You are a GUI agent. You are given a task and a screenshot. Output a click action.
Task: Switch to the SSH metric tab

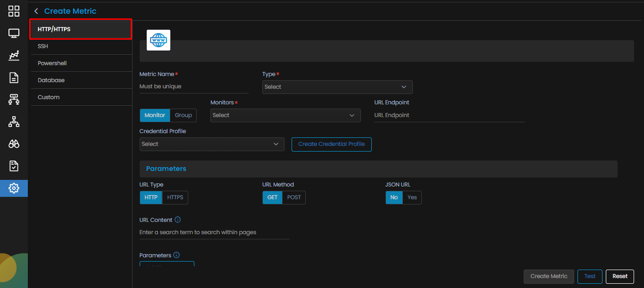[81, 46]
